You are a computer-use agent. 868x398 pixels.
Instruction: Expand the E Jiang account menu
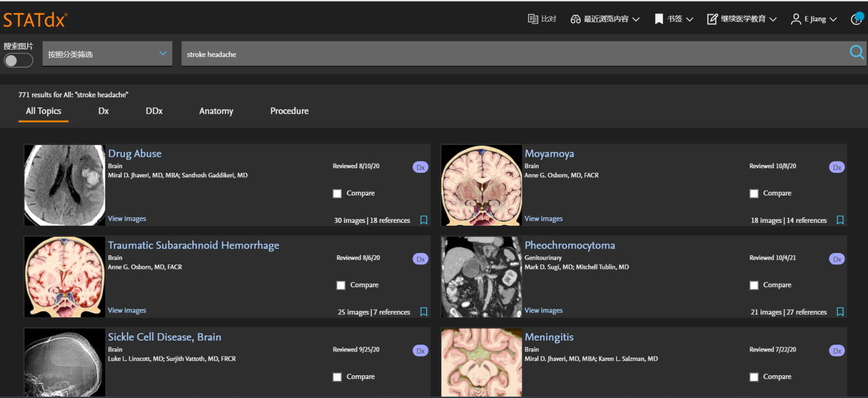coord(813,19)
